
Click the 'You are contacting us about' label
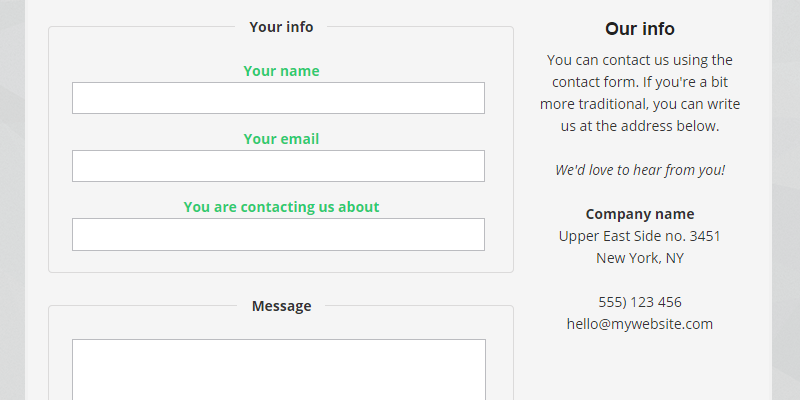click(x=281, y=207)
